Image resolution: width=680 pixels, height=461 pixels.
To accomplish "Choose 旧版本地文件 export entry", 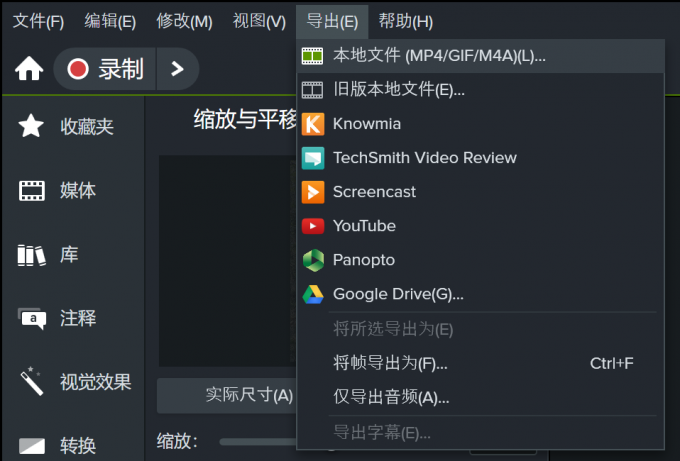I will (x=399, y=90).
